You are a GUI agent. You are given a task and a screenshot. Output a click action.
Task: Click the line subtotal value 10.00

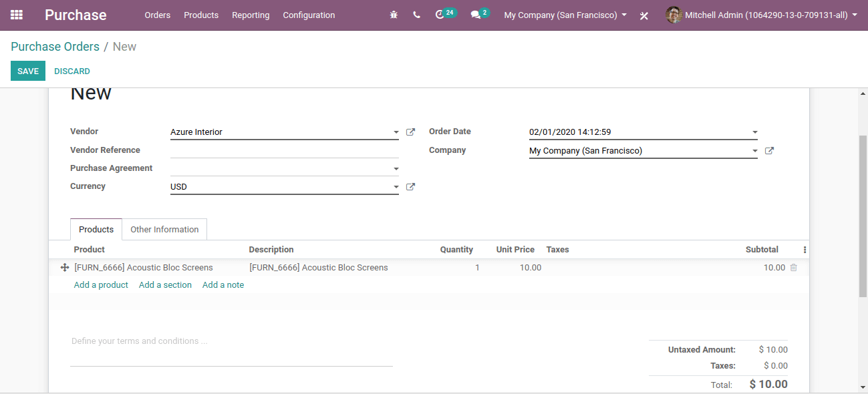pos(774,268)
